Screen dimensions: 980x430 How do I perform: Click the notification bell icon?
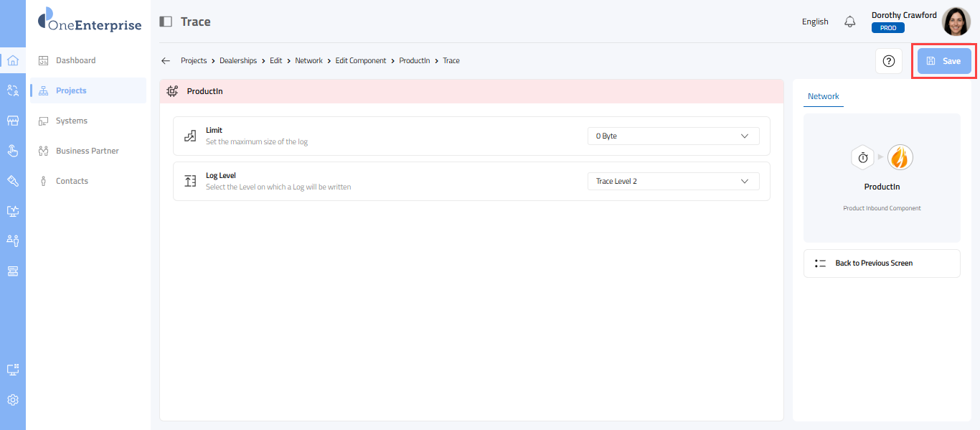click(x=850, y=22)
